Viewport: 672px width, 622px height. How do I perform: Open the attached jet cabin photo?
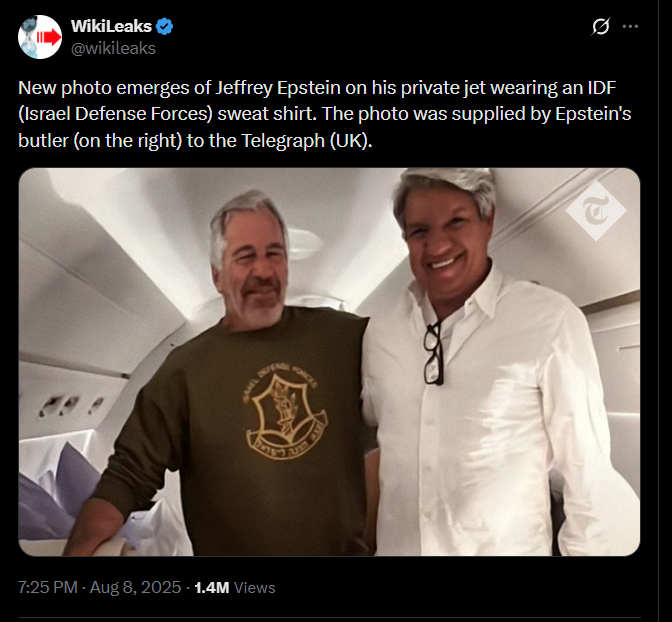329,362
